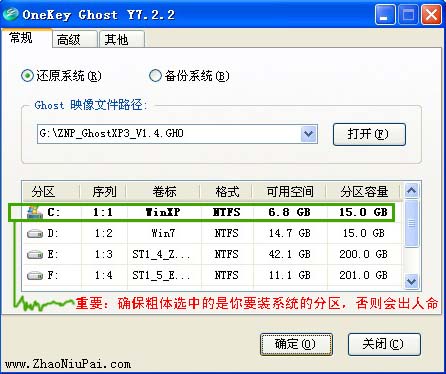Select the F: partition row label
Viewport: 446px width, 374px height.
(x=53, y=275)
